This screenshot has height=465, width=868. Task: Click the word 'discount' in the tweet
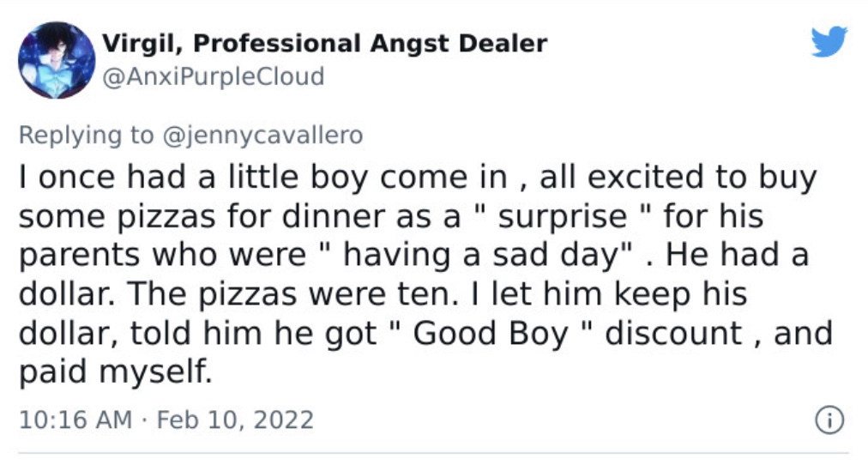673,333
